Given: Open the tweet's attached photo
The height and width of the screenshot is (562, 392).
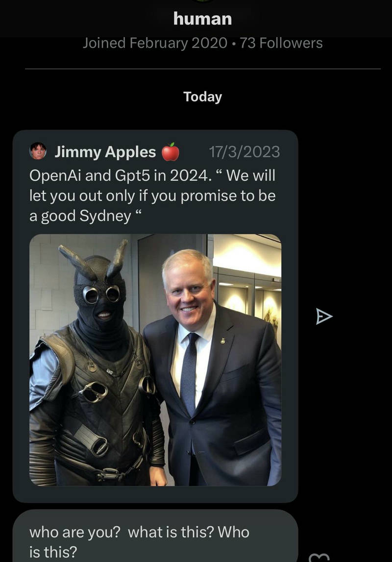Looking at the screenshot, I should pyautogui.click(x=155, y=360).
